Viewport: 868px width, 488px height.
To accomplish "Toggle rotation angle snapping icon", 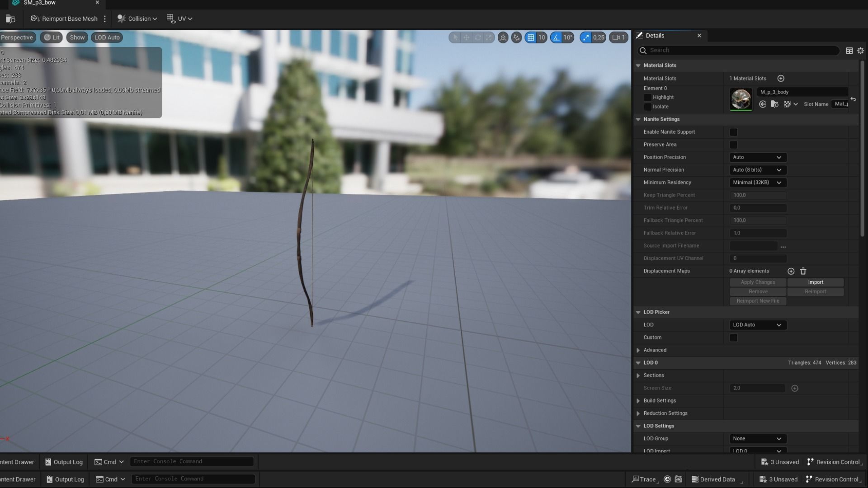I will tap(557, 38).
